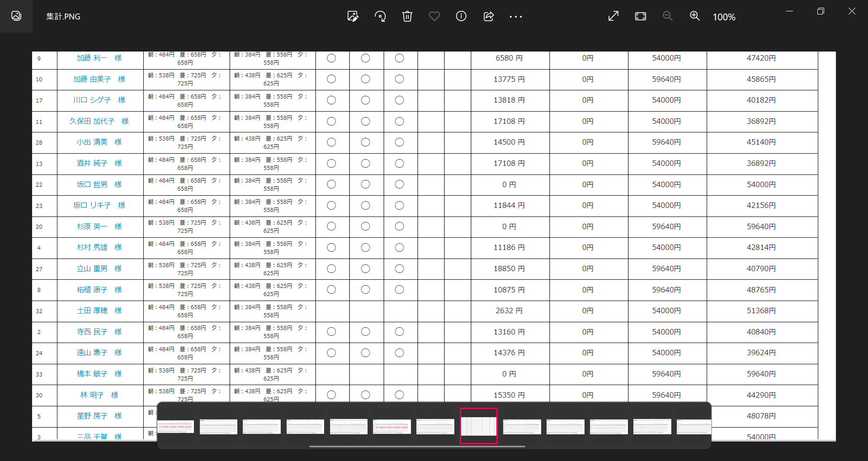Click the filmstrip horizontal scrollbar
Viewport: 868px width, 461px height.
point(417,447)
